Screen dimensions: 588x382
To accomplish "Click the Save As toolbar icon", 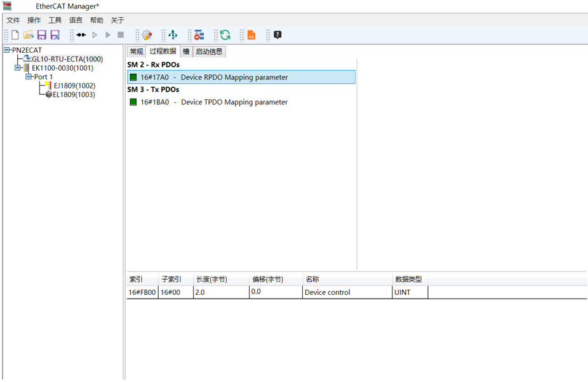I will pos(55,35).
